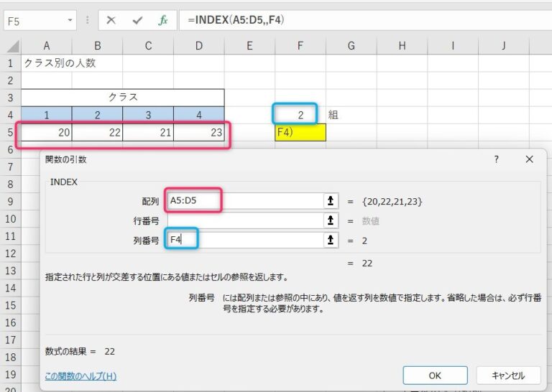This screenshot has width=552, height=392.
Task: Click the ? help icon in the dialog title
Action: pos(496,159)
